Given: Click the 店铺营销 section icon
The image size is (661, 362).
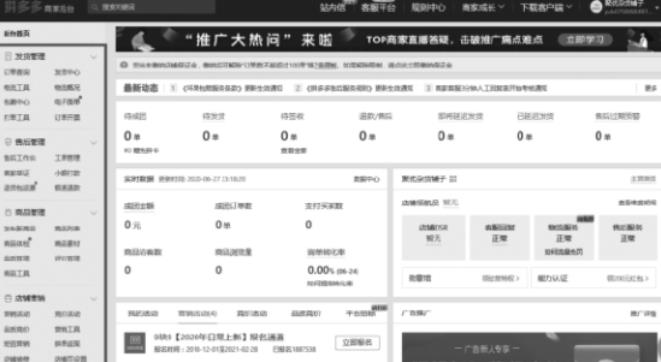Looking at the screenshot, I should click(8, 298).
